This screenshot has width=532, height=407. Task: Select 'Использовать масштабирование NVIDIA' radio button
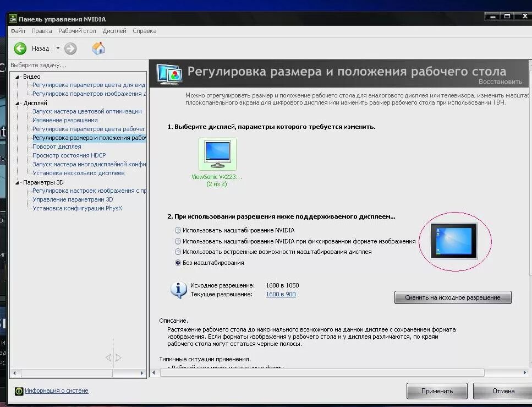[x=178, y=230]
